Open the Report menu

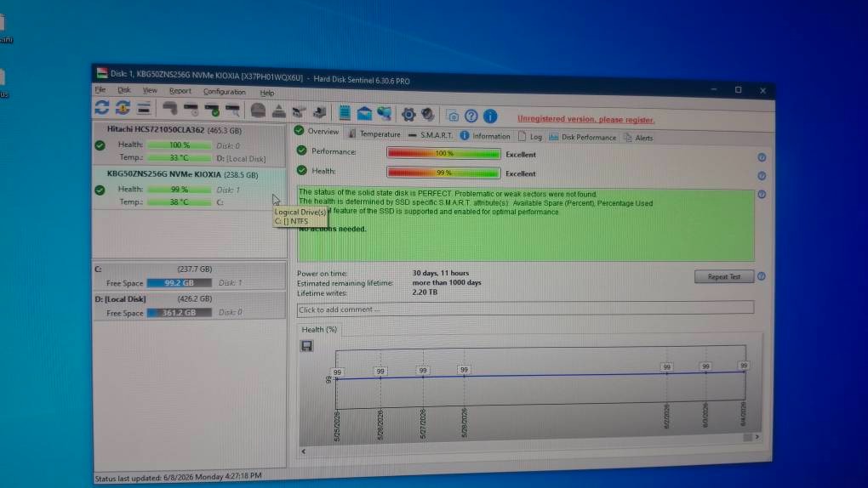click(180, 91)
